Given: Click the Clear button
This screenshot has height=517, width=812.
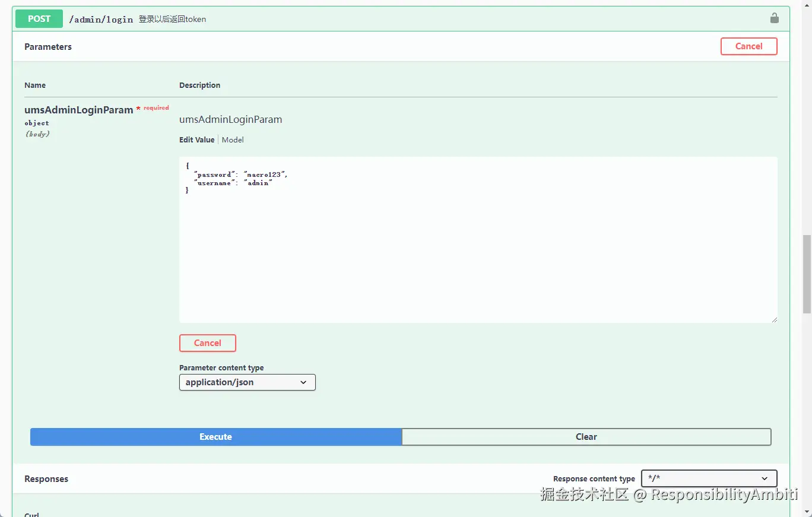Looking at the screenshot, I should (586, 437).
